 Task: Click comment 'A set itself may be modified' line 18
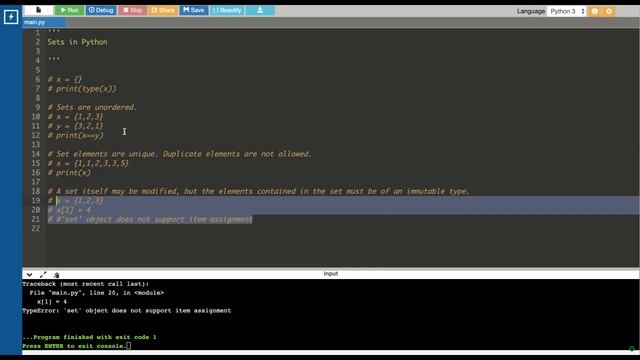[x=258, y=191]
